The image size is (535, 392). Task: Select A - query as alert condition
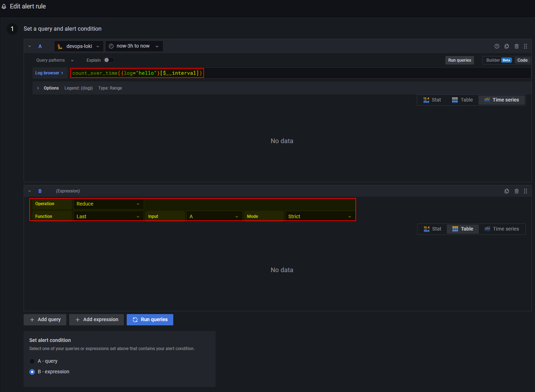(x=32, y=361)
